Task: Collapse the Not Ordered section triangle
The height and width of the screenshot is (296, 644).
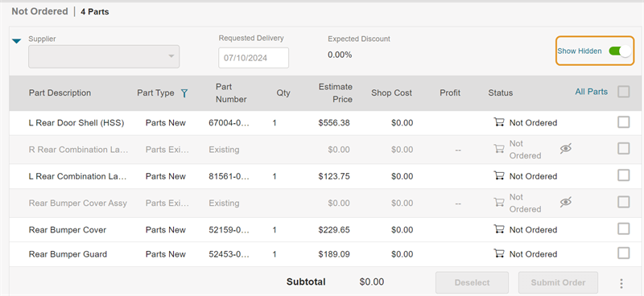Action: coord(16,41)
